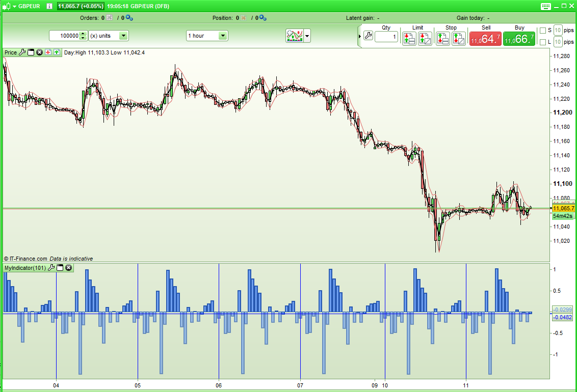The image size is (577, 392).
Task: Open MyIndicator(101) settings wrench
Action: 50,267
